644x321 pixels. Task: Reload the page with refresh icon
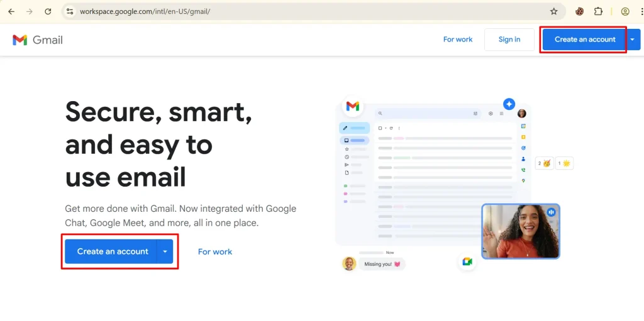[48, 11]
